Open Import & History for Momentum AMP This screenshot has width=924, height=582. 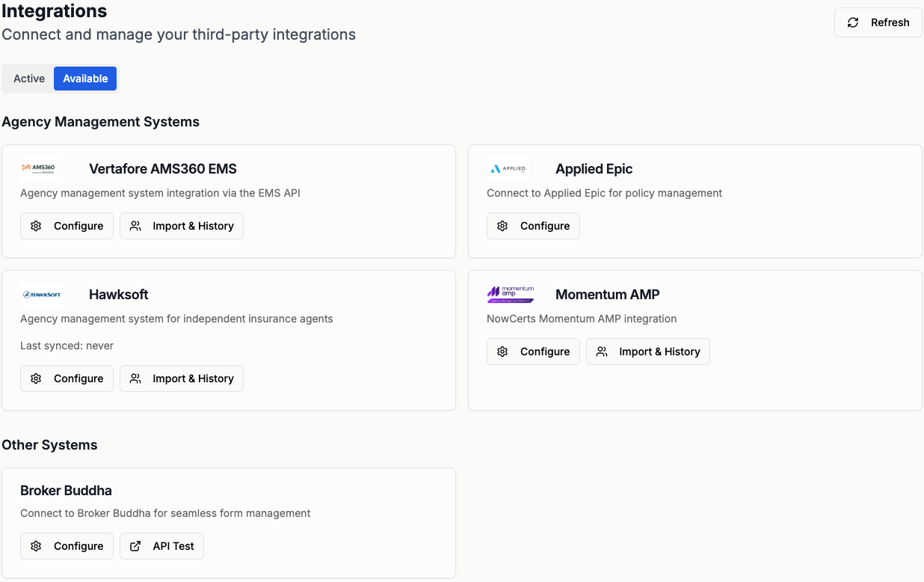[648, 352]
